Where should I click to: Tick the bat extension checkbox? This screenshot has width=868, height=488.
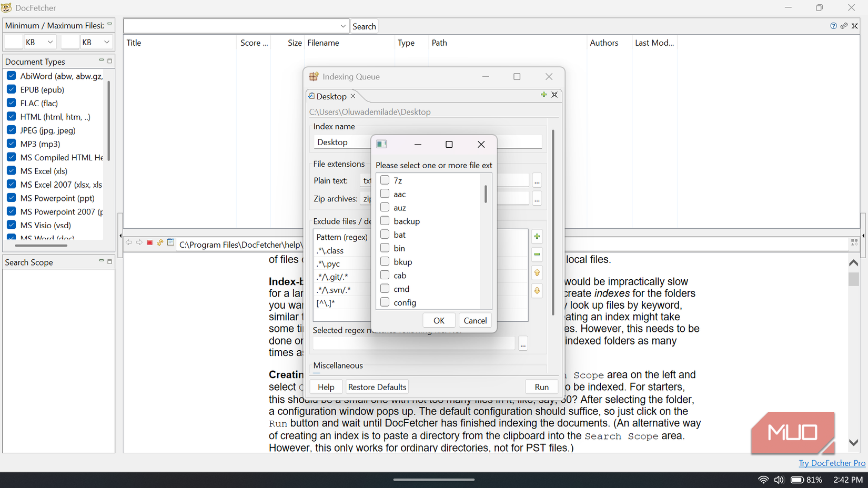(385, 235)
